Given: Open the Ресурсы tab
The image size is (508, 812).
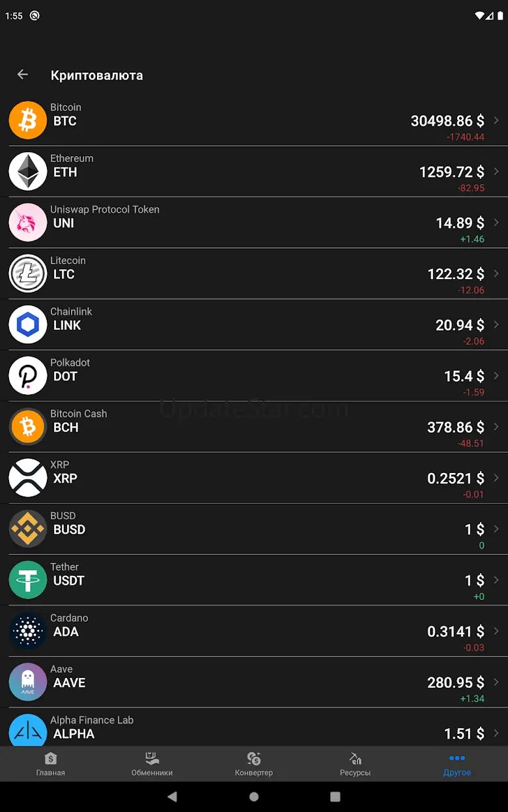Looking at the screenshot, I should point(355,764).
